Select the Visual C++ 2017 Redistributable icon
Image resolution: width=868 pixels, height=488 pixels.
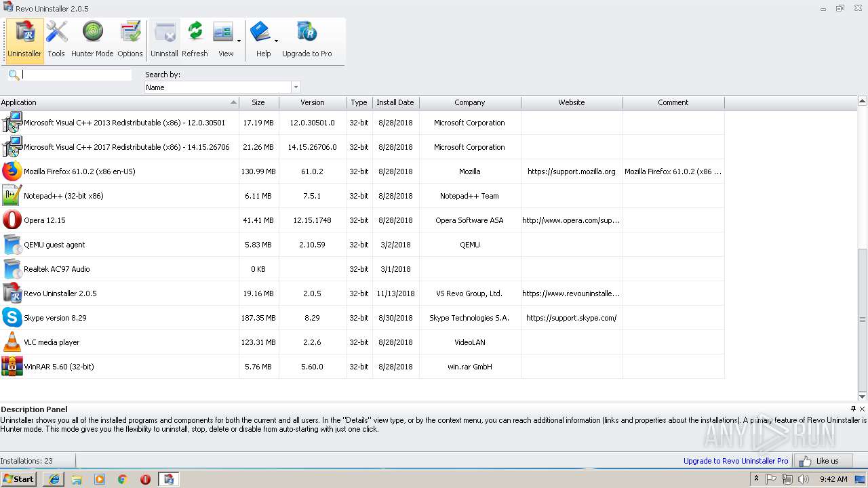click(x=12, y=147)
